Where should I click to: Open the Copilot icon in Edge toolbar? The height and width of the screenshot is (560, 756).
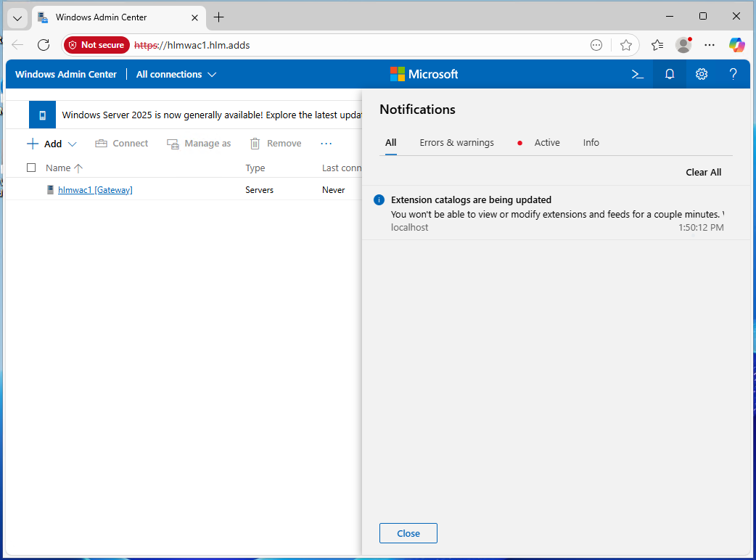(737, 45)
